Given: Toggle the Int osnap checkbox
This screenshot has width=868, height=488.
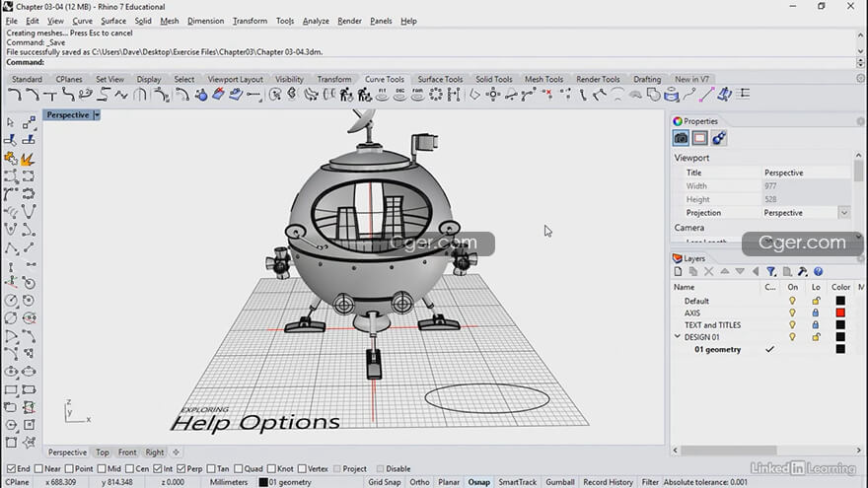Looking at the screenshot, I should click(158, 468).
